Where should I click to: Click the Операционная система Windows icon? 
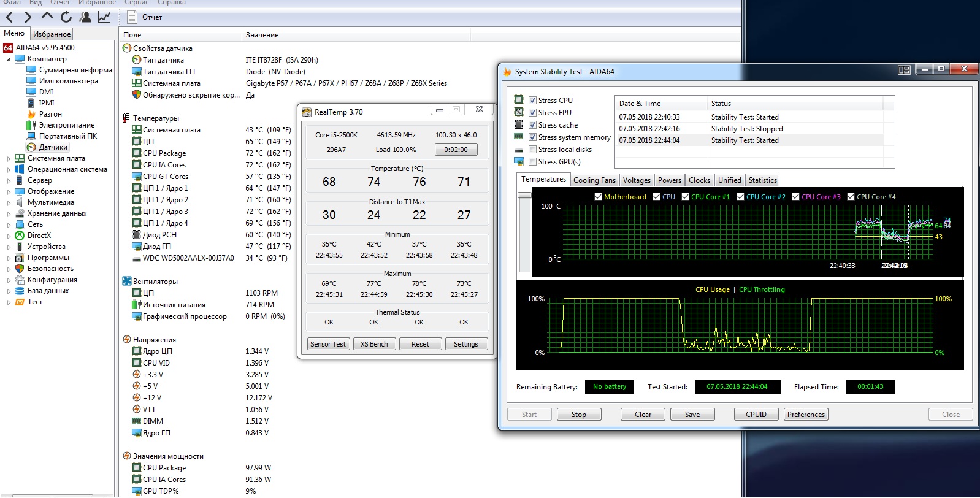coord(20,169)
